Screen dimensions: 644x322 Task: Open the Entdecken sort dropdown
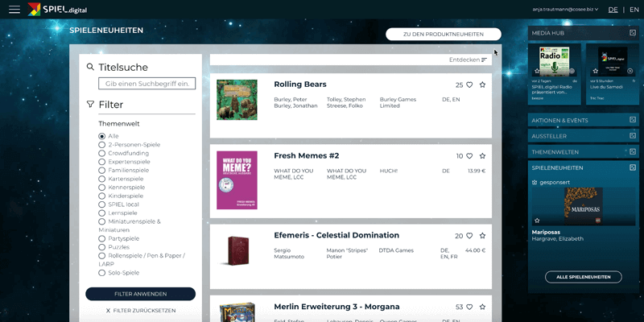pyautogui.click(x=468, y=60)
